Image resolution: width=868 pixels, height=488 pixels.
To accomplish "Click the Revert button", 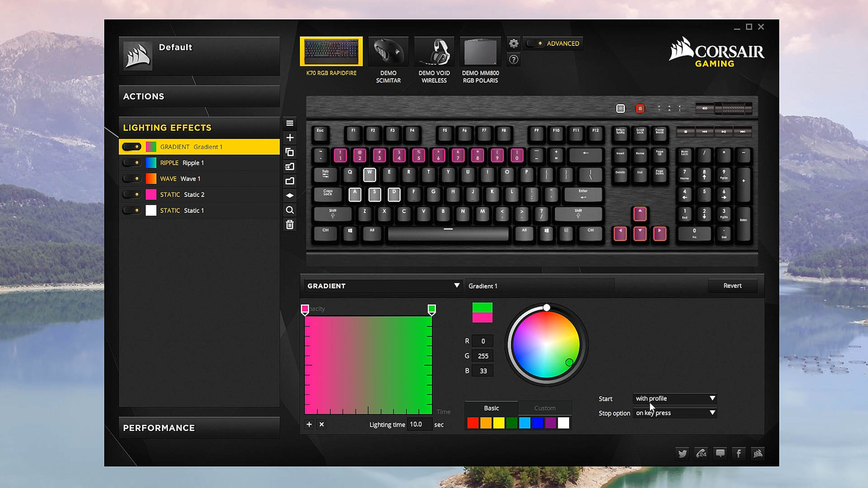I will [732, 286].
